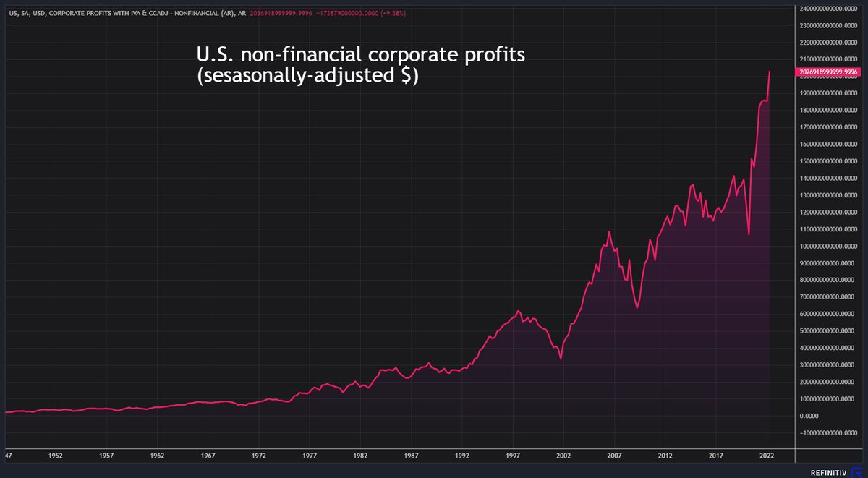Click the 1952 label on the time axis
868x478 pixels.
click(56, 456)
